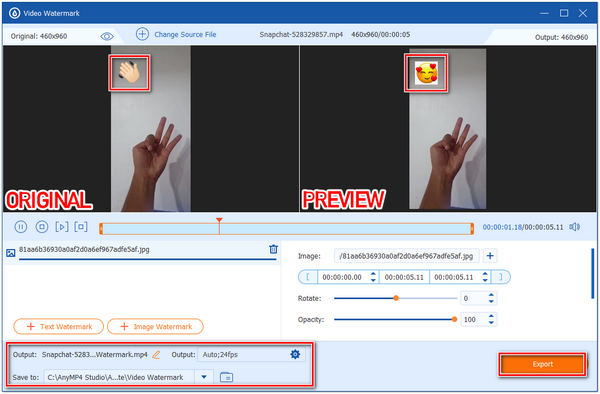Click the Opacity value 100 field
The image size is (600, 394).
point(473,319)
